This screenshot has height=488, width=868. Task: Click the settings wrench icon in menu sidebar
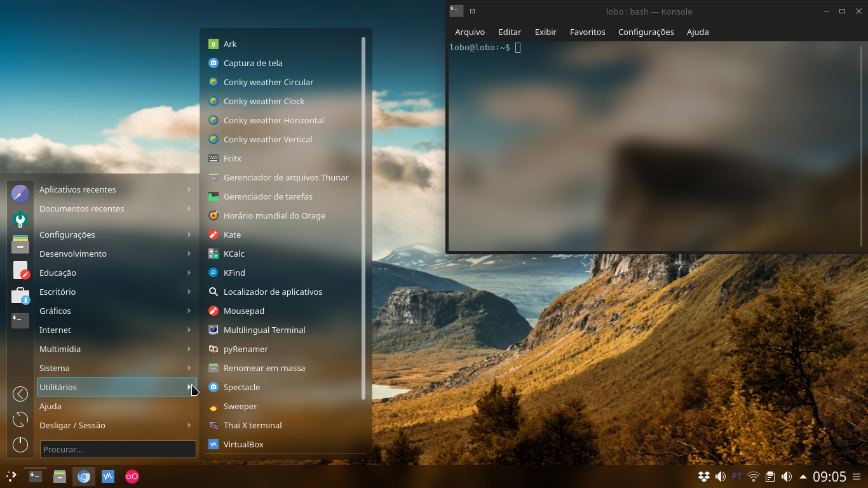tap(20, 219)
